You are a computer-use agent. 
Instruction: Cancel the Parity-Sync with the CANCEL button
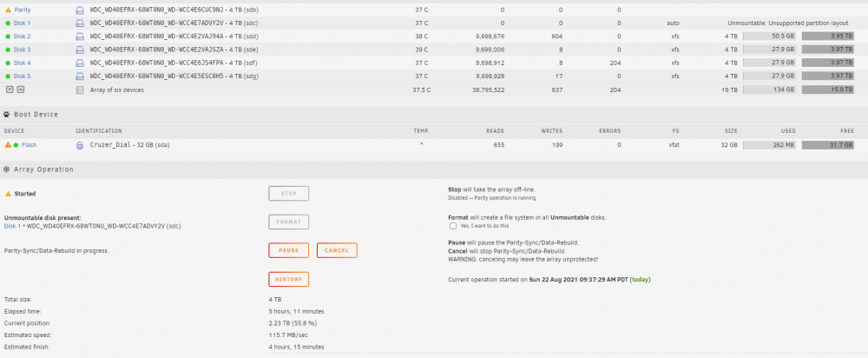[x=337, y=250]
